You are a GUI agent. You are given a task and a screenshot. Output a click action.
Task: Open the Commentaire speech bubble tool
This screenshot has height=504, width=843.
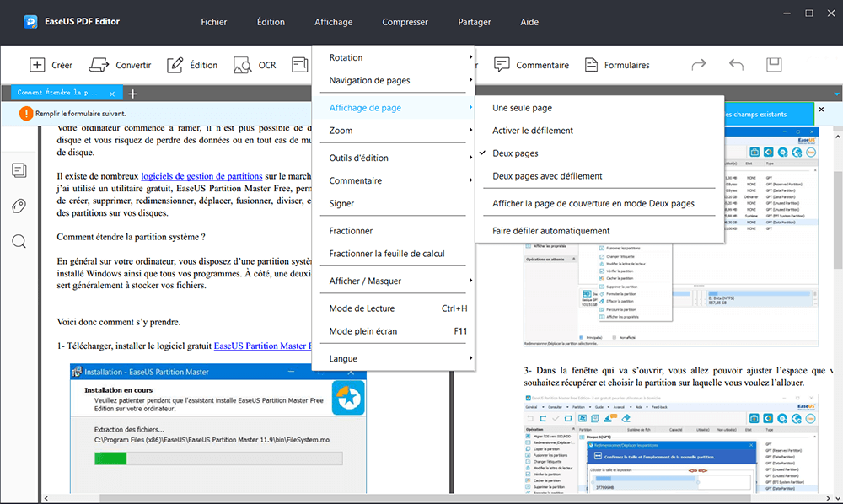(502, 65)
